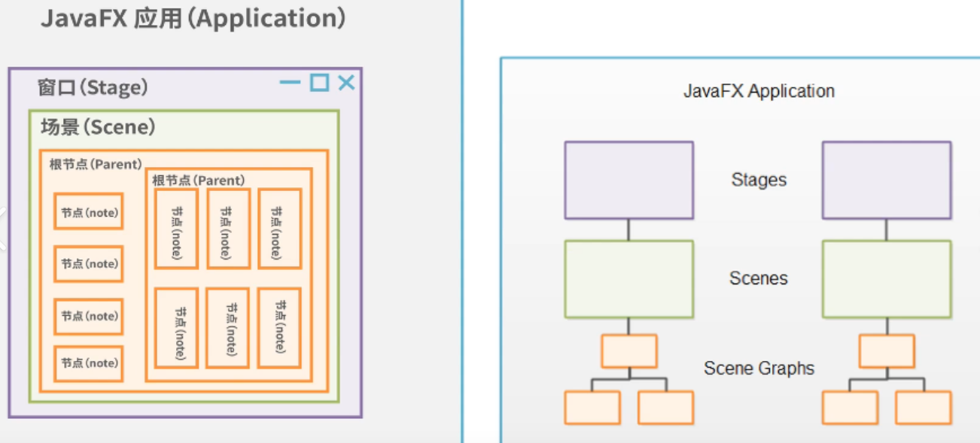The height and width of the screenshot is (443, 980).
Task: Select the "JavaFX 应用(Application)" heading
Action: (193, 18)
